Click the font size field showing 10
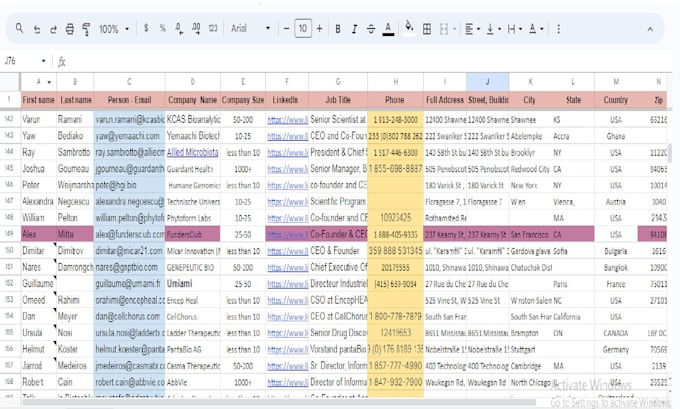 303,29
